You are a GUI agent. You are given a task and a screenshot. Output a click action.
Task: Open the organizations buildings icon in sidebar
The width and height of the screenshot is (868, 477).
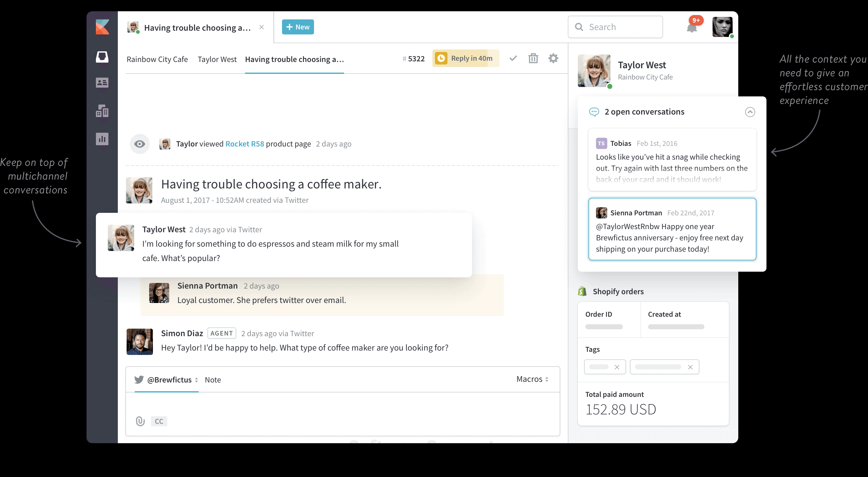102,111
